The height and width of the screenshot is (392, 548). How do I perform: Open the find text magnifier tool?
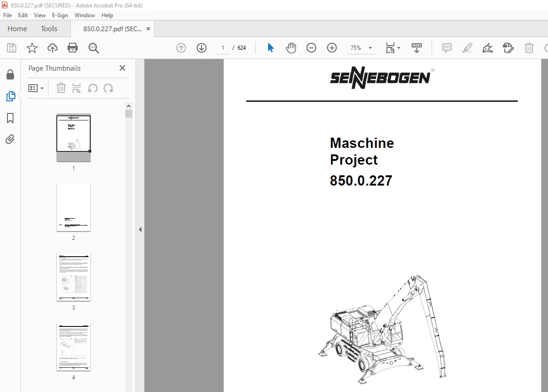[94, 48]
